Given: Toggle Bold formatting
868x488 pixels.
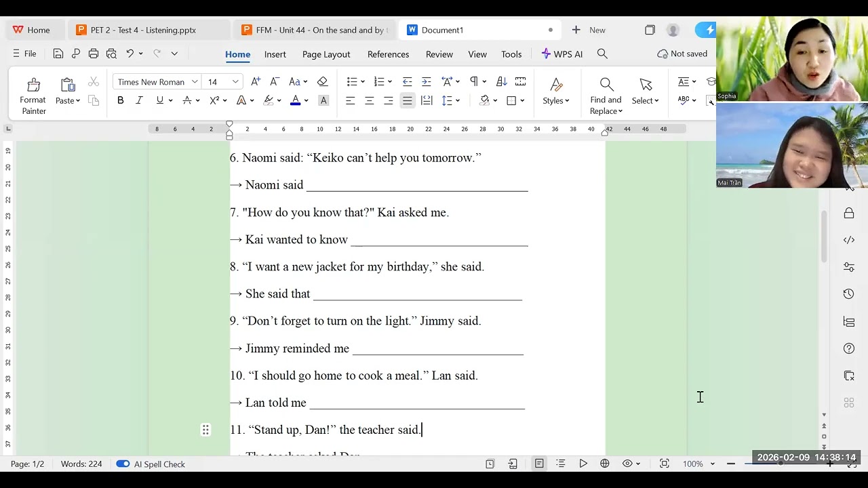Looking at the screenshot, I should 121,100.
